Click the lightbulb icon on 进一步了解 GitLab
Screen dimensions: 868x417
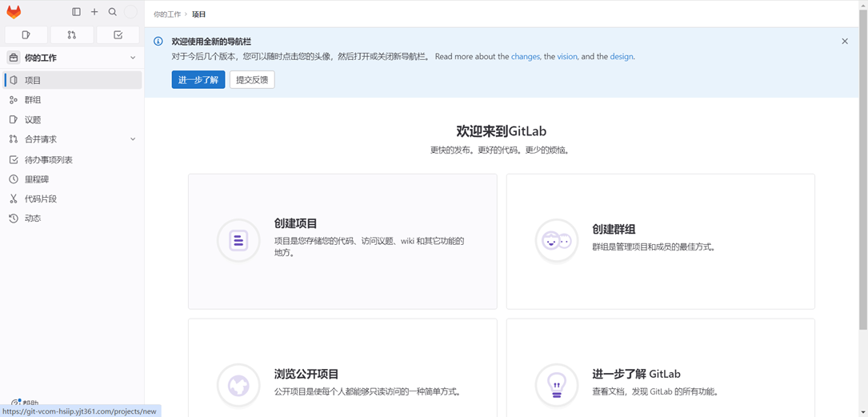point(556,385)
